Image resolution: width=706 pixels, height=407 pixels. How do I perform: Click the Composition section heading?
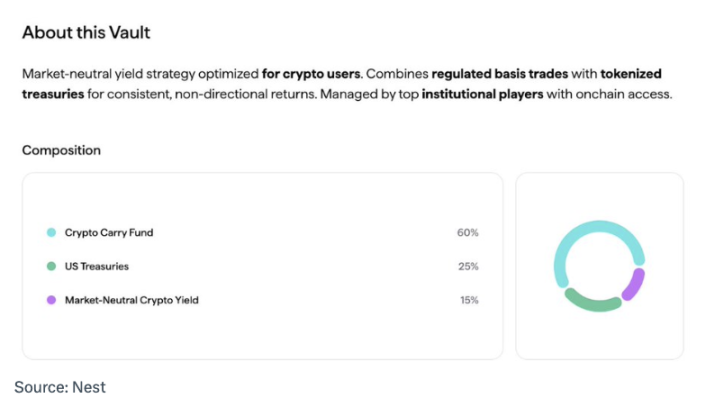pos(61,150)
